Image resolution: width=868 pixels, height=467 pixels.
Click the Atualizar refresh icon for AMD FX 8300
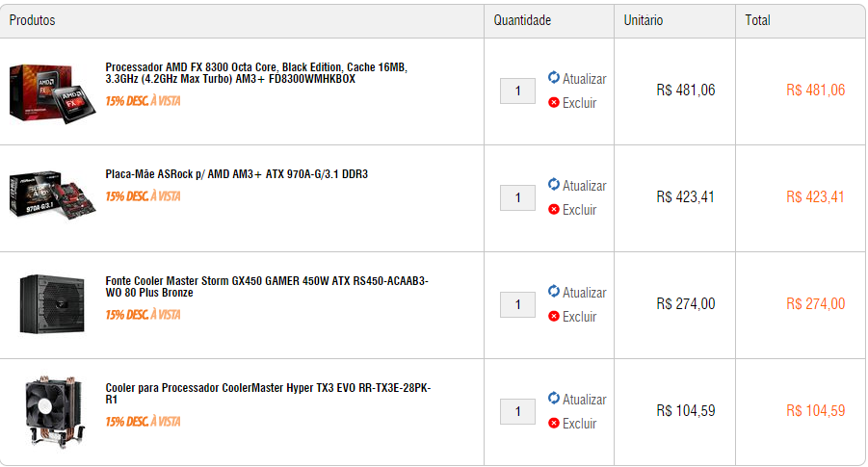554,77
